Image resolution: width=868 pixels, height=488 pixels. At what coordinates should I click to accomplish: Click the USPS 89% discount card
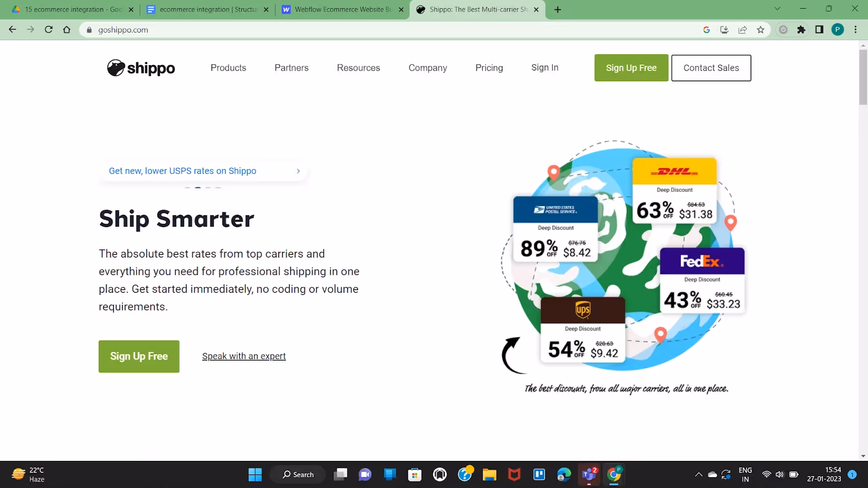[556, 229]
